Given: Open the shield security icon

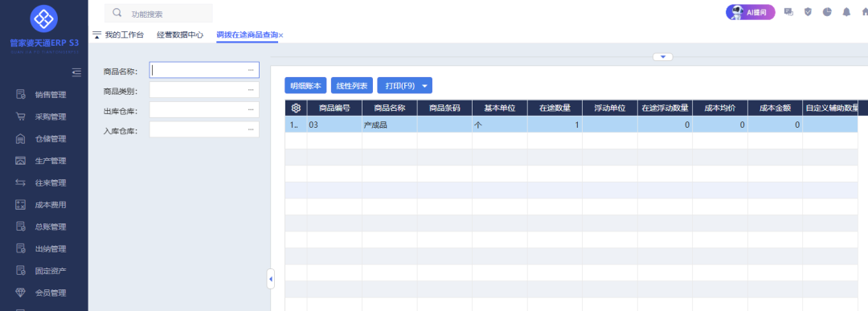Looking at the screenshot, I should (x=808, y=12).
